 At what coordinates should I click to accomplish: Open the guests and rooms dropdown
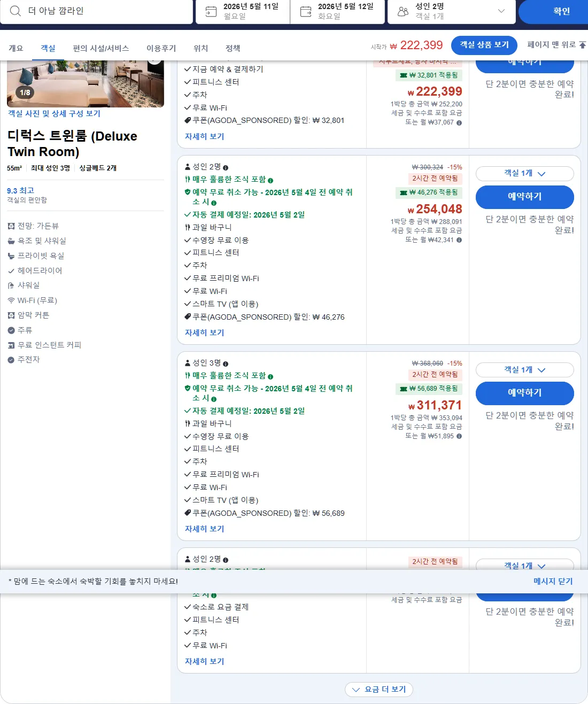click(451, 11)
